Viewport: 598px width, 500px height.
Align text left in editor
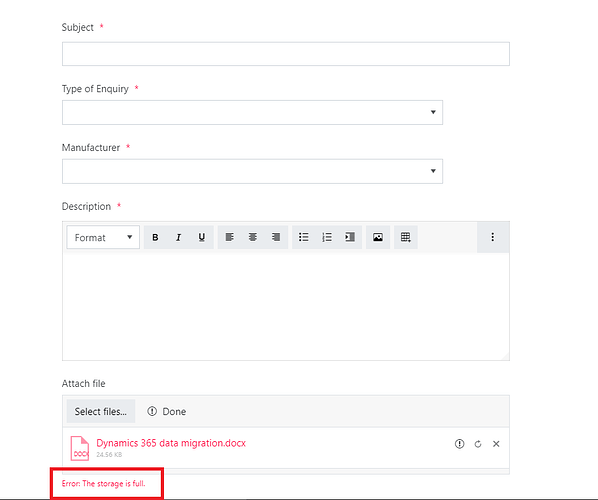coord(230,237)
